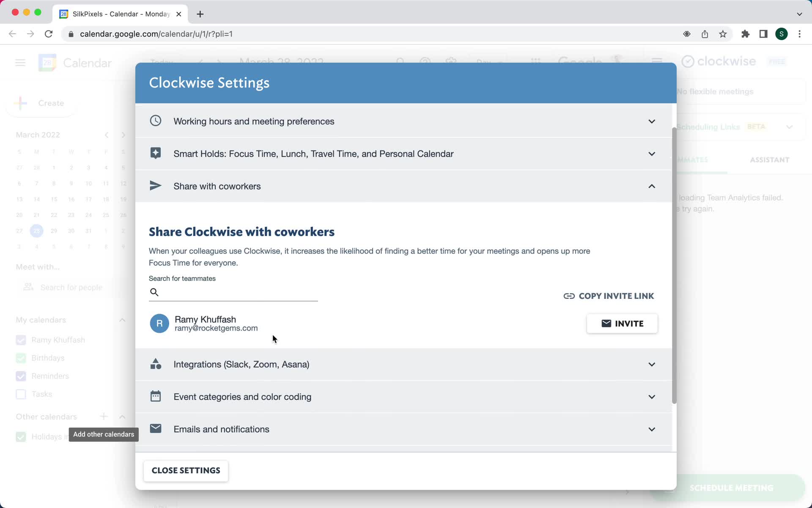
Task: Go to next month in mini calendar
Action: coord(123,135)
